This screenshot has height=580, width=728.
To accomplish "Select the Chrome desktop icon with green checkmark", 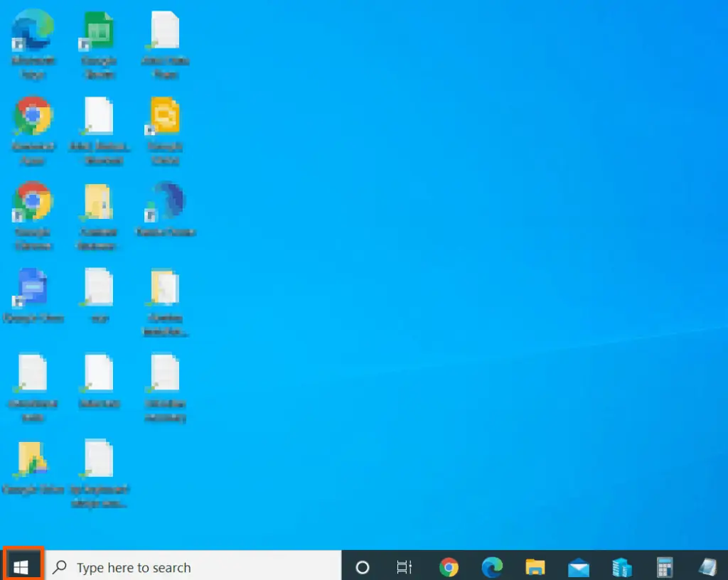I will tap(33, 117).
